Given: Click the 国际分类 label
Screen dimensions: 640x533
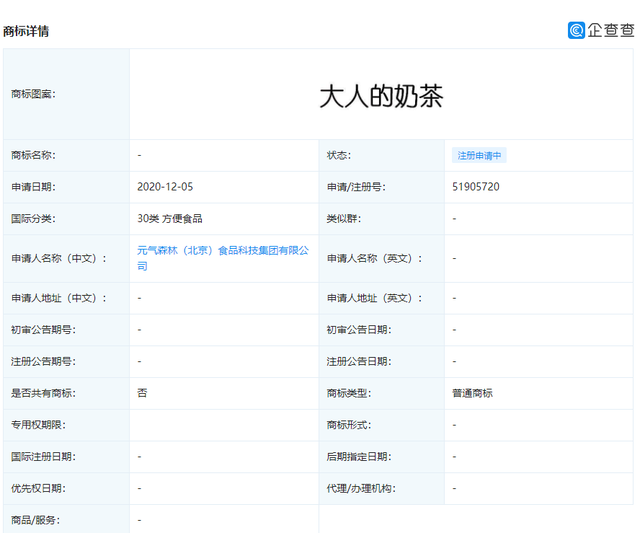Looking at the screenshot, I should pos(33,219).
